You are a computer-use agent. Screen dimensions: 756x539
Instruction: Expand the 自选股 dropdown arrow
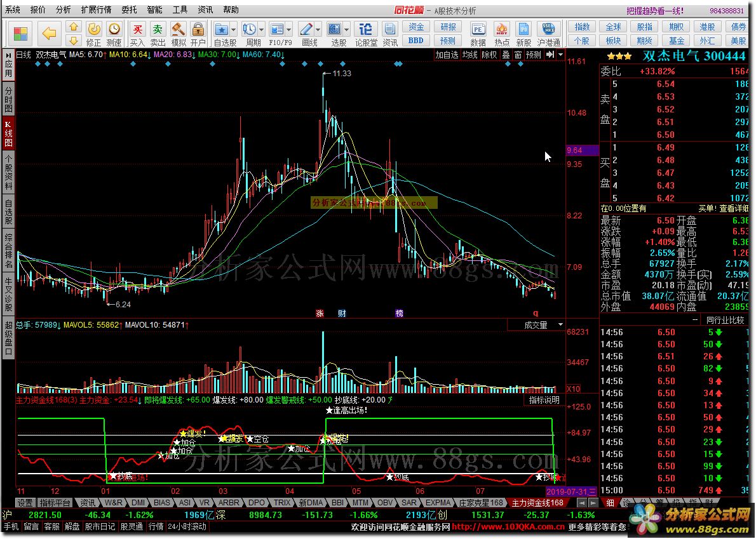233,29
